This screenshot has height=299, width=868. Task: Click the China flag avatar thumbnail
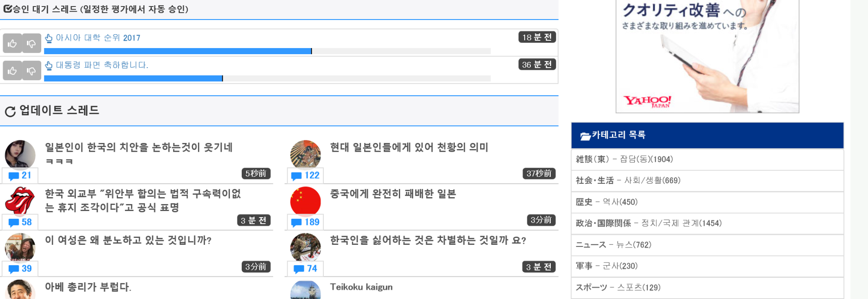point(306,201)
